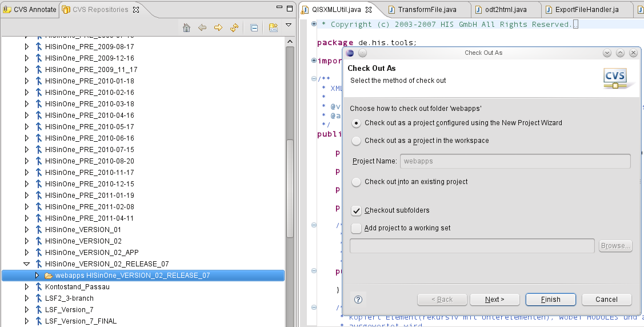Close the QISXMLUtil.java editor tab
The height and width of the screenshot is (327, 644).
(x=369, y=10)
